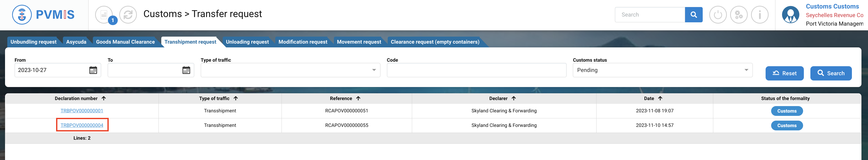Open the From date calendar picker

93,70
